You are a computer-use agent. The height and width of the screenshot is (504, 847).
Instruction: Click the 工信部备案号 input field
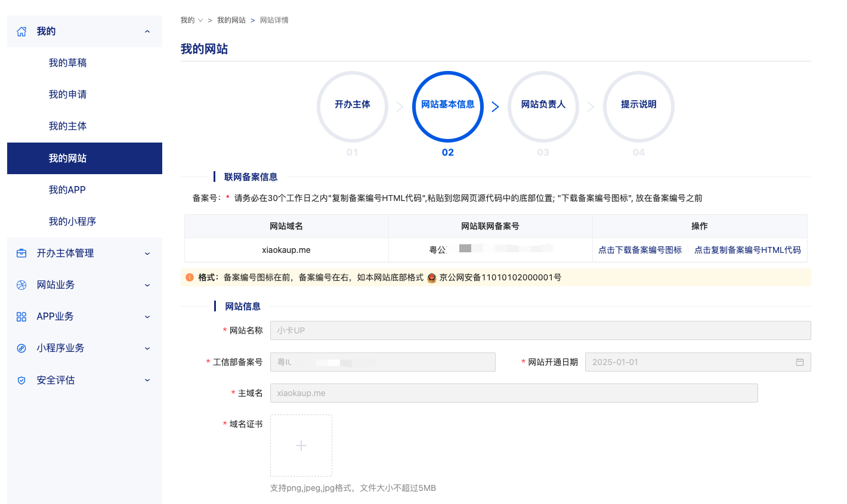click(x=383, y=362)
